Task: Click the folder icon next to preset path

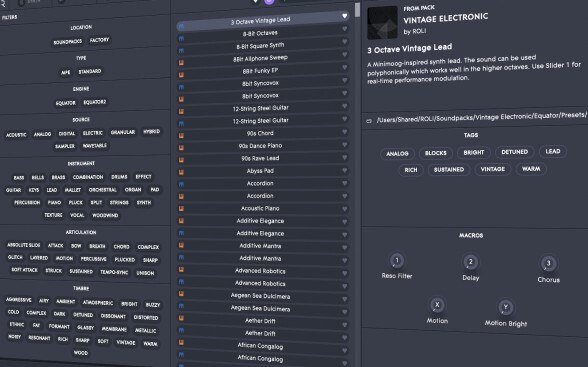Action: click(x=369, y=121)
